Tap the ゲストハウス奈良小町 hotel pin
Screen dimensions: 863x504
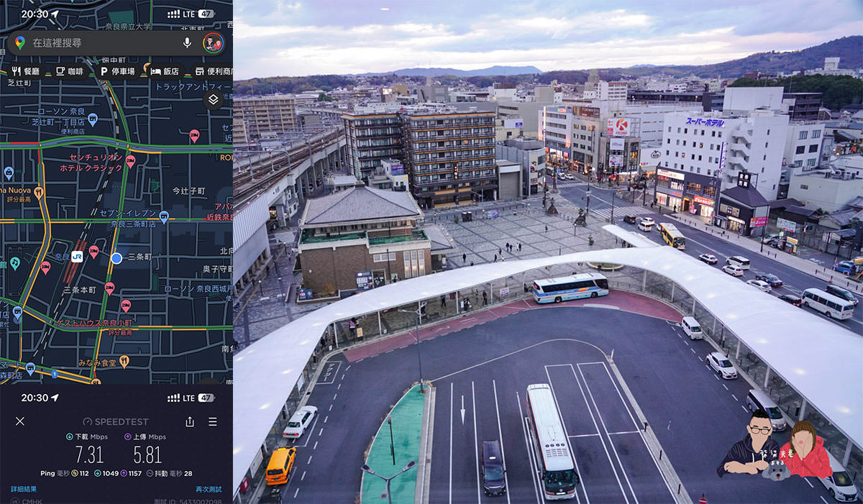coord(125,306)
